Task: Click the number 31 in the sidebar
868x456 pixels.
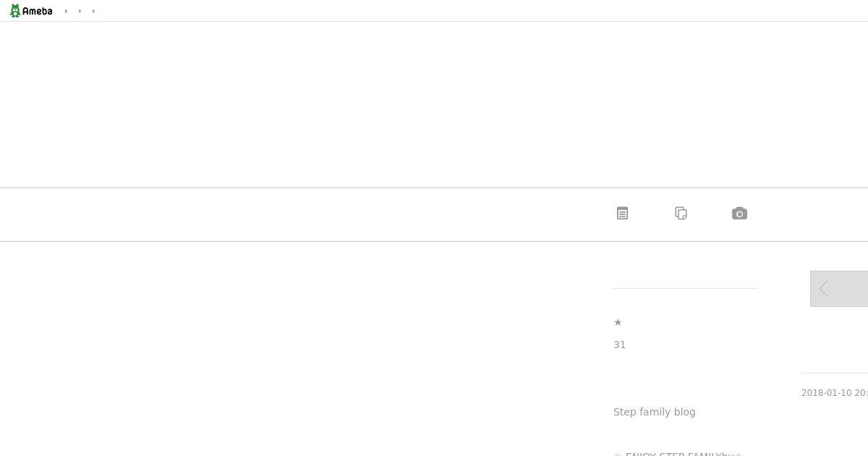Action: click(x=620, y=345)
